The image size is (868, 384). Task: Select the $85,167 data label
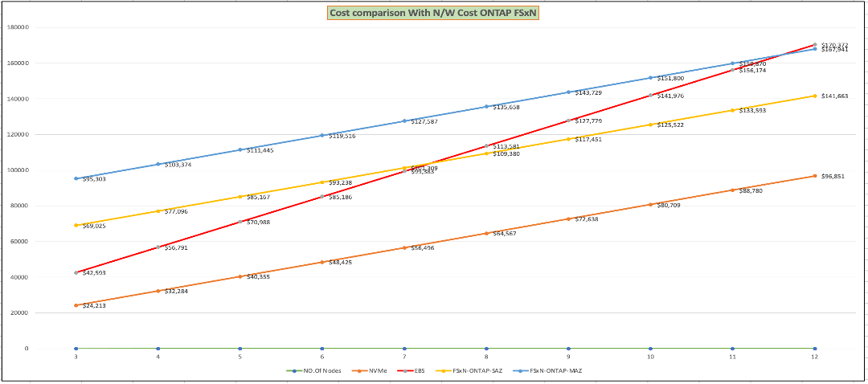point(257,197)
